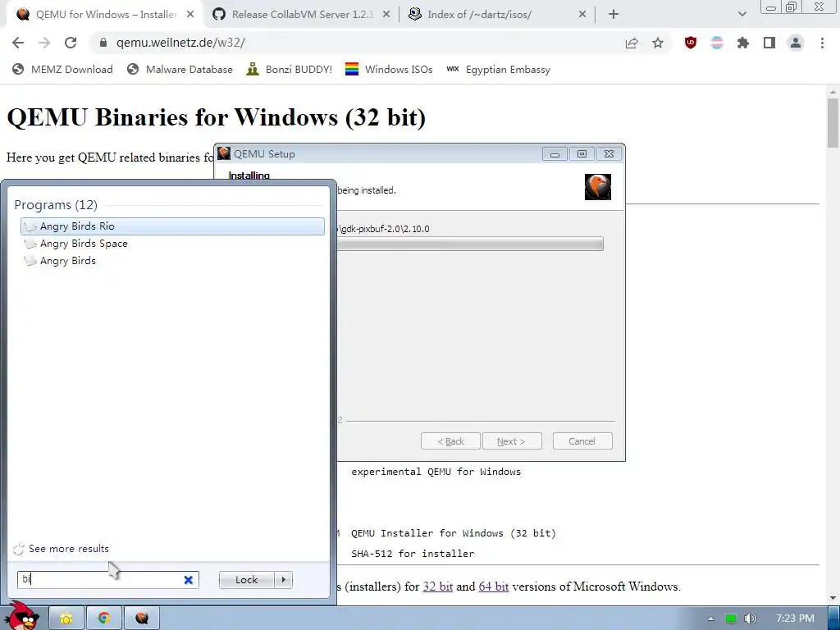Switch to QEMU for Windows tab

pos(105,15)
